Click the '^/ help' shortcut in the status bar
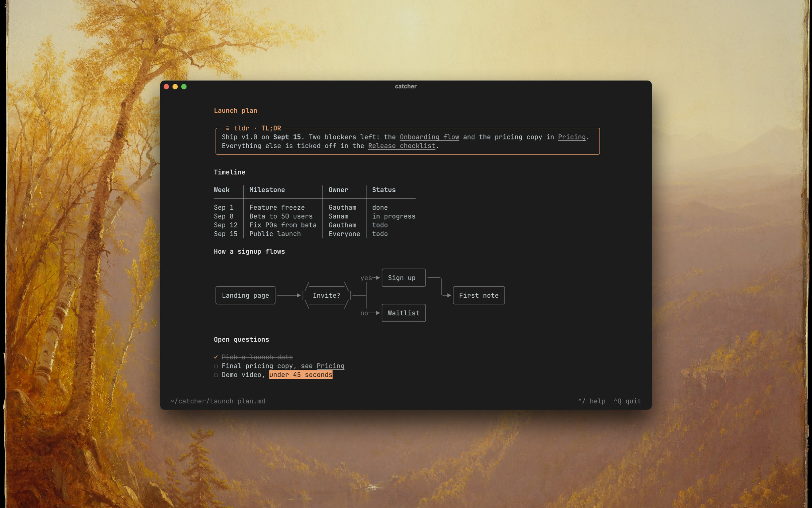The height and width of the screenshot is (508, 812). 592,401
